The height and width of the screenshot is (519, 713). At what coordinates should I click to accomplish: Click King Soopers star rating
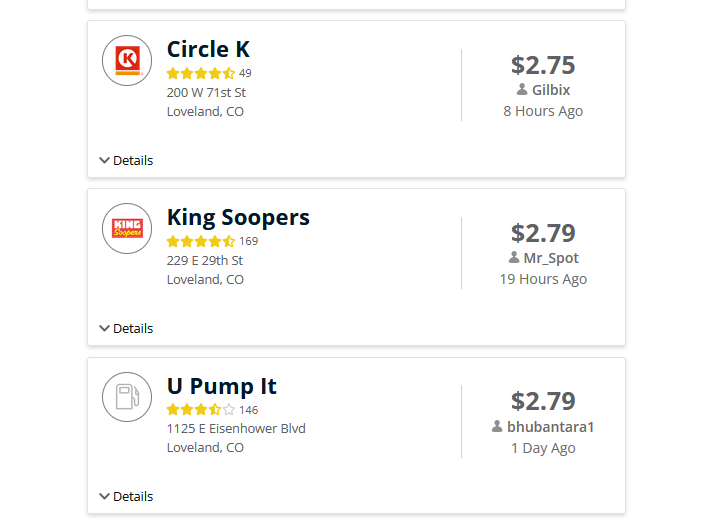pyautogui.click(x=201, y=241)
